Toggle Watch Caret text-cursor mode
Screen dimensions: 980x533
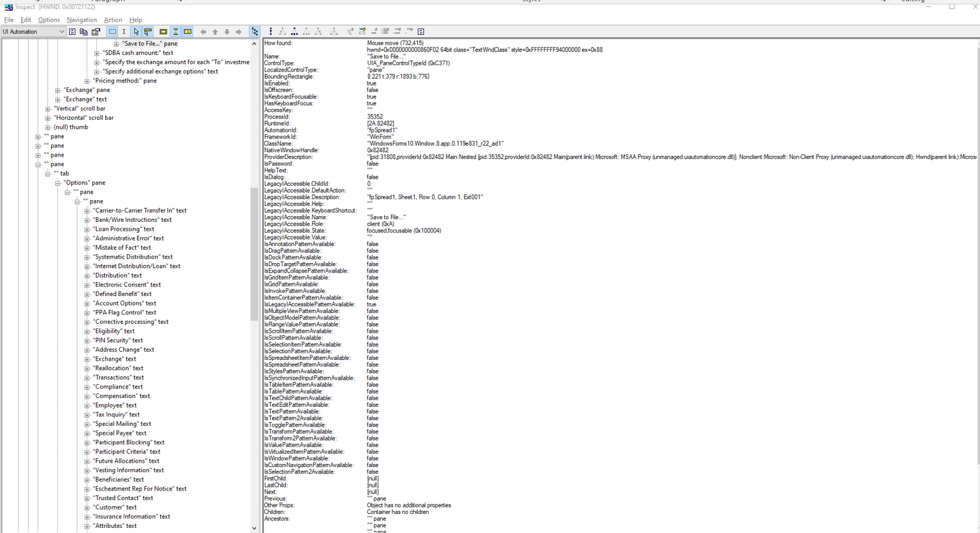coord(123,31)
